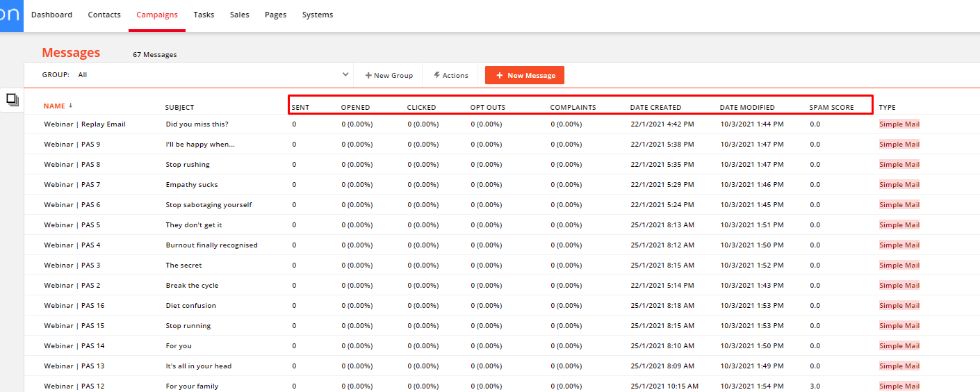This screenshot has height=392, width=980.
Task: Open message Webinar | PAS 9
Action: (x=72, y=145)
